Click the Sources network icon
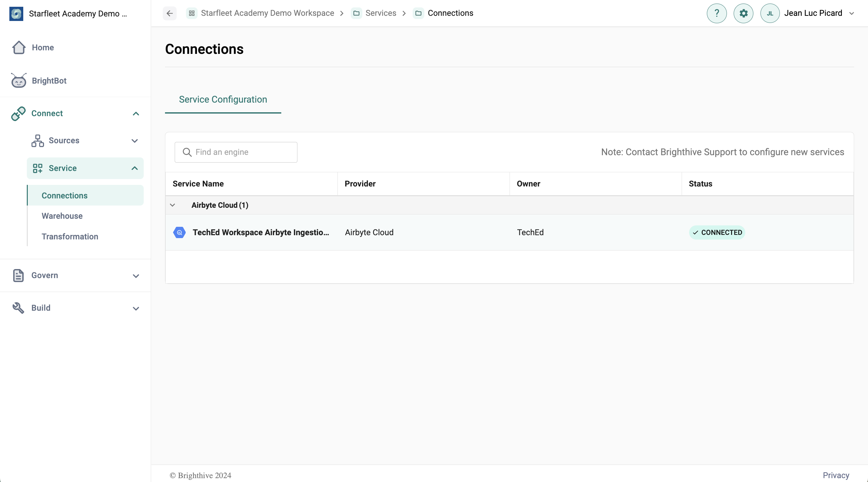This screenshot has height=482, width=868. pyautogui.click(x=37, y=141)
